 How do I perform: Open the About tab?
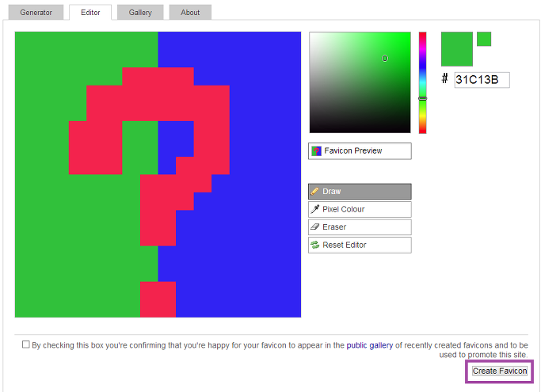pos(190,13)
